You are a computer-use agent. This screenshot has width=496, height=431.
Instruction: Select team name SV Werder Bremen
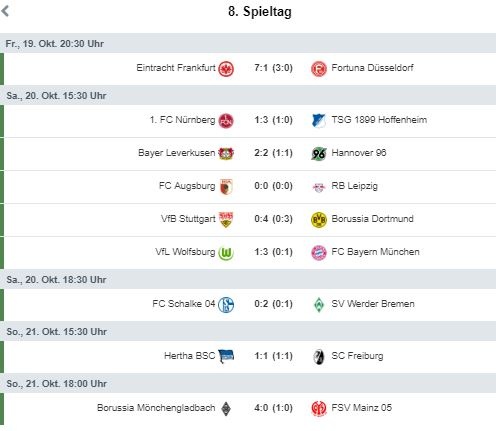[373, 304]
